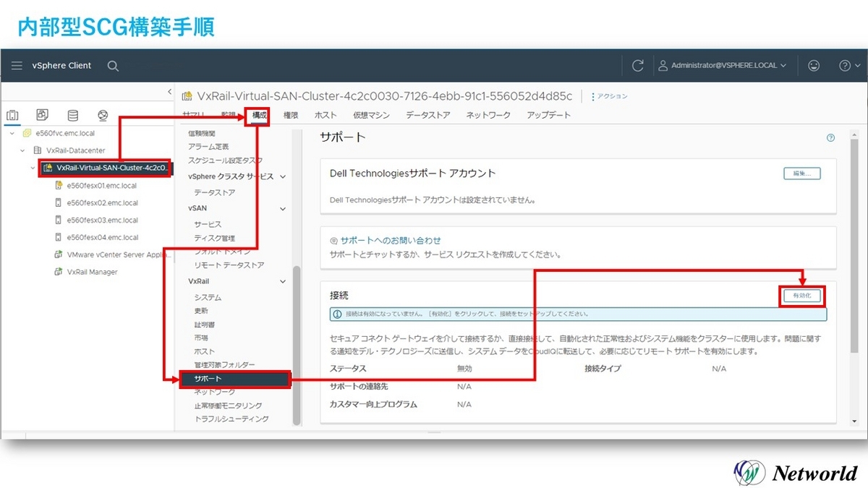Open VxRail システム page
Viewport: 868px width, 488px height.
pyautogui.click(x=208, y=297)
